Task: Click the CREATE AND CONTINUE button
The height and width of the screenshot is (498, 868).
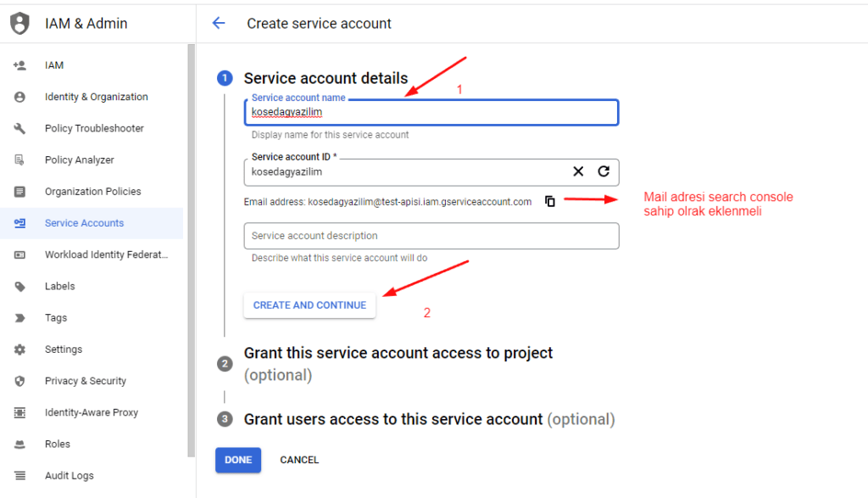Action: point(309,305)
